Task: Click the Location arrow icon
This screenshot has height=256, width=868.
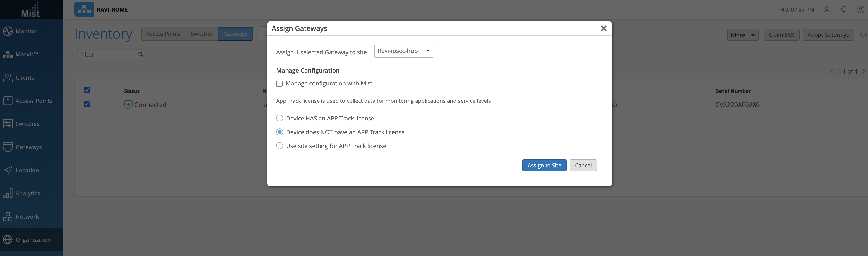Action: [x=8, y=170]
